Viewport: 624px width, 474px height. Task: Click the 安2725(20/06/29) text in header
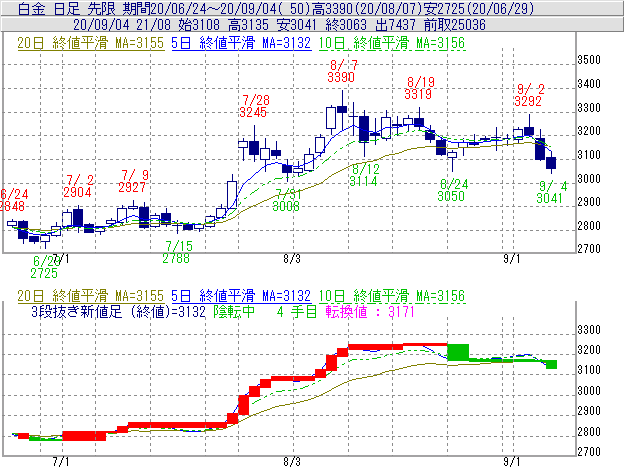[479, 8]
